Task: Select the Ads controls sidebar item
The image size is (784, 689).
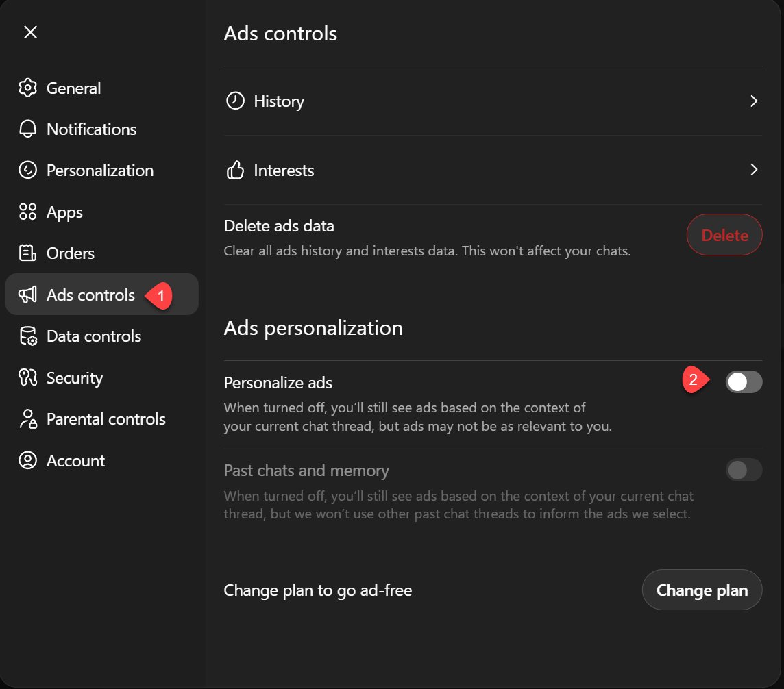Action: click(102, 295)
